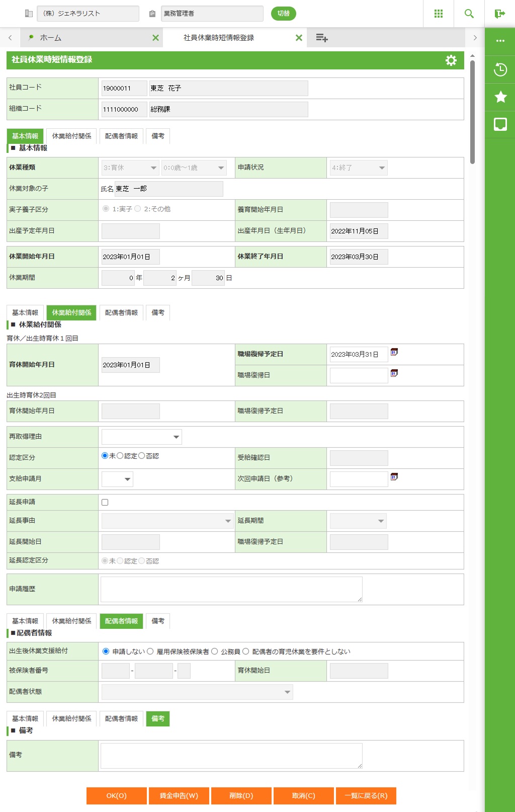The width and height of the screenshot is (515, 812).
Task: Close the ホーム tab
Action: [x=155, y=38]
